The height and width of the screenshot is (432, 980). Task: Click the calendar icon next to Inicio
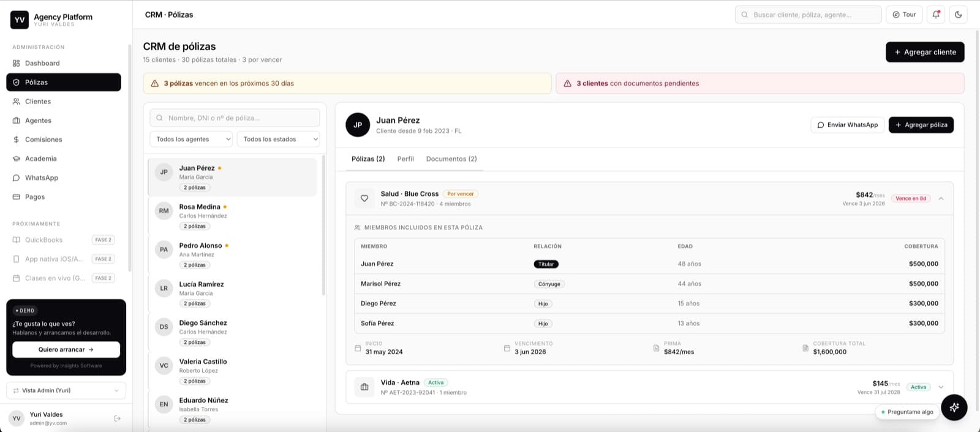pyautogui.click(x=358, y=348)
